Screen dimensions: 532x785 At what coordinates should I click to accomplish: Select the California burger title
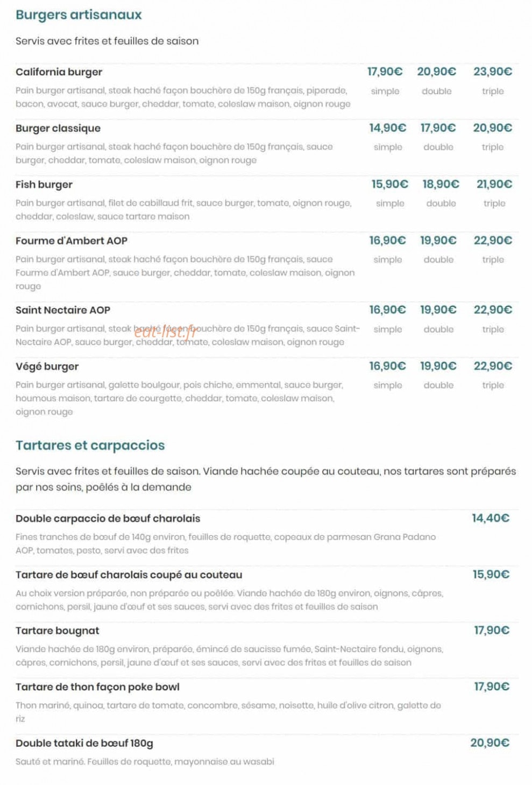pyautogui.click(x=59, y=72)
